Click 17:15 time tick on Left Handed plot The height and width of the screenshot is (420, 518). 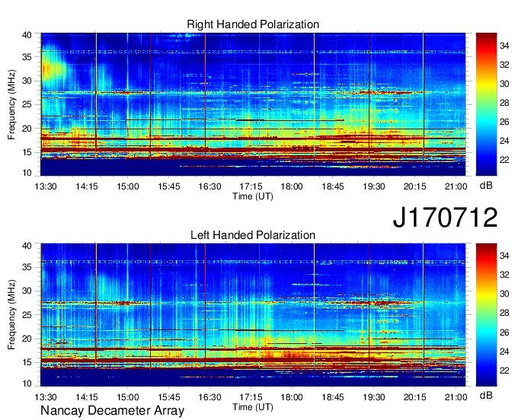click(x=251, y=397)
